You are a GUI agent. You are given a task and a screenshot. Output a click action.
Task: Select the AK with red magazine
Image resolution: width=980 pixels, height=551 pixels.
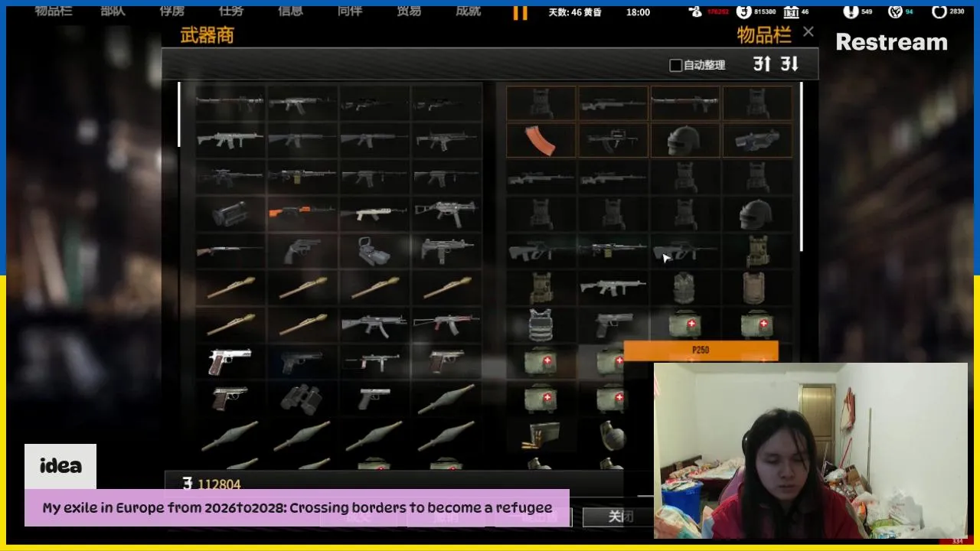pos(446,324)
